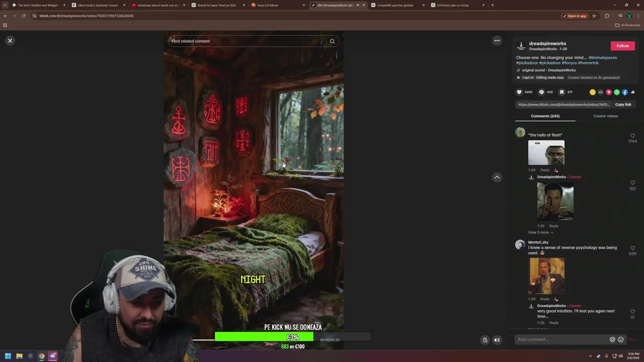Switch to the Creator videos tab
644x362 pixels.
click(606, 116)
